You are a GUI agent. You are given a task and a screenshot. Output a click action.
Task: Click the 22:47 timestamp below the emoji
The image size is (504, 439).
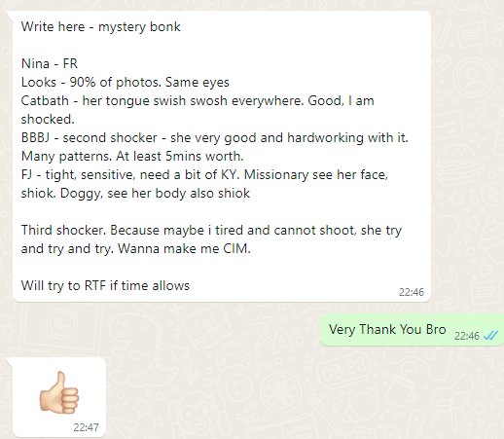[x=86, y=427]
